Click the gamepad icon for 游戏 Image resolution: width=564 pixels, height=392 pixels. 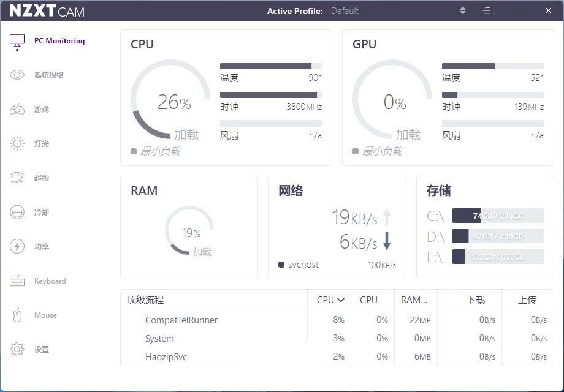pos(17,110)
